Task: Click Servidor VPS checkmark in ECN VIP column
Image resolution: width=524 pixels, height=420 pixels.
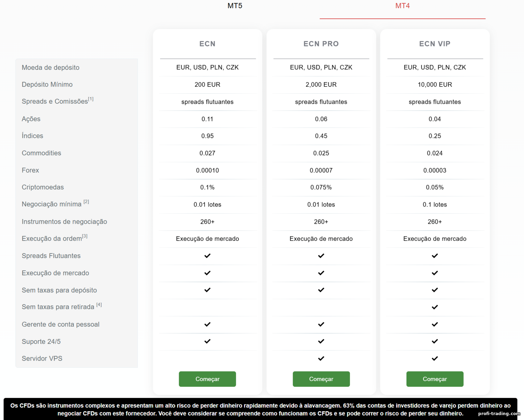Action: point(435,359)
